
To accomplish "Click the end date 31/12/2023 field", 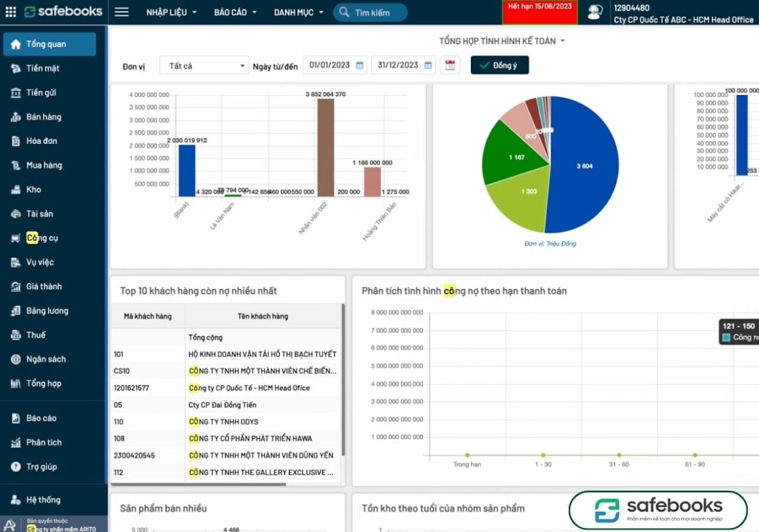I will (403, 65).
